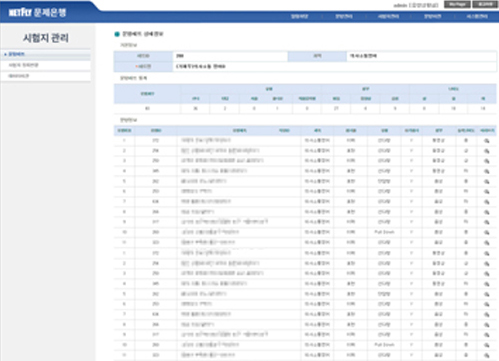
Task: Click the first column header of the question list
Action: tap(124, 131)
